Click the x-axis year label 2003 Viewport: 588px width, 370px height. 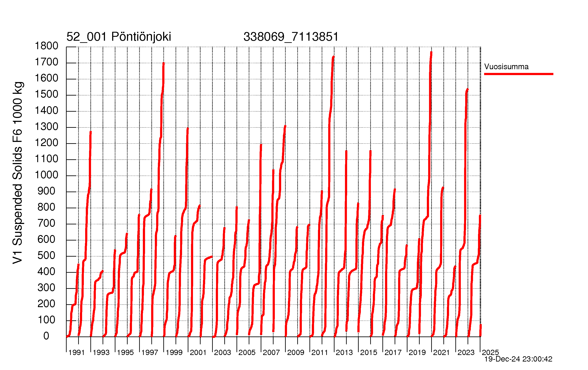click(x=223, y=352)
